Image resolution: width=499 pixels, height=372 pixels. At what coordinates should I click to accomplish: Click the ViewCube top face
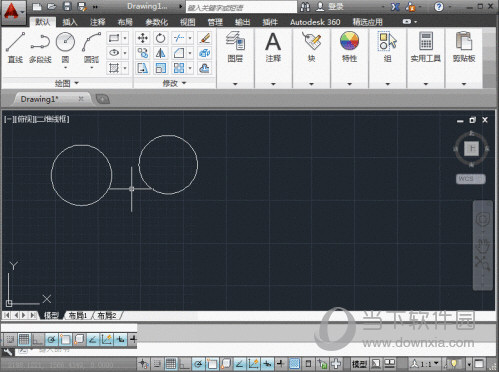point(471,149)
